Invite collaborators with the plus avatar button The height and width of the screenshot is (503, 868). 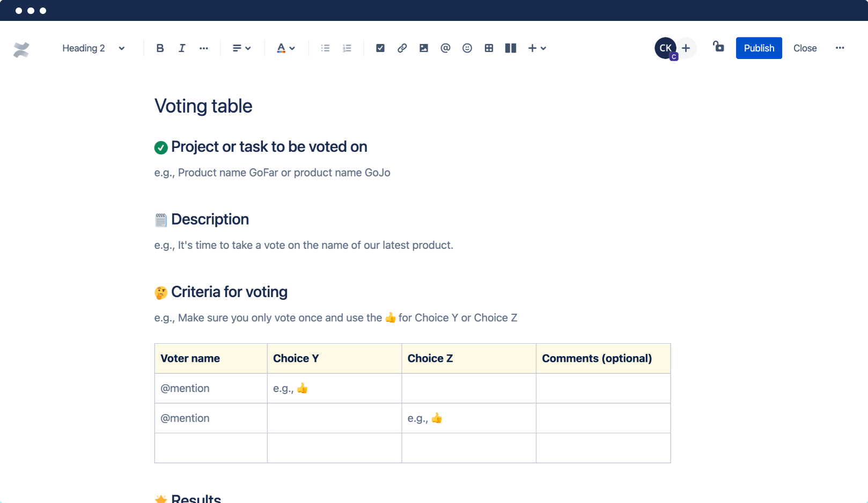(x=686, y=48)
